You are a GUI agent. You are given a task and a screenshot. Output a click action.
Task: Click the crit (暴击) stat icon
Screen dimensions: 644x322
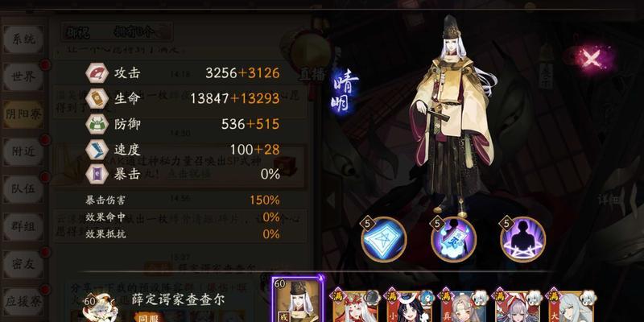[97, 174]
